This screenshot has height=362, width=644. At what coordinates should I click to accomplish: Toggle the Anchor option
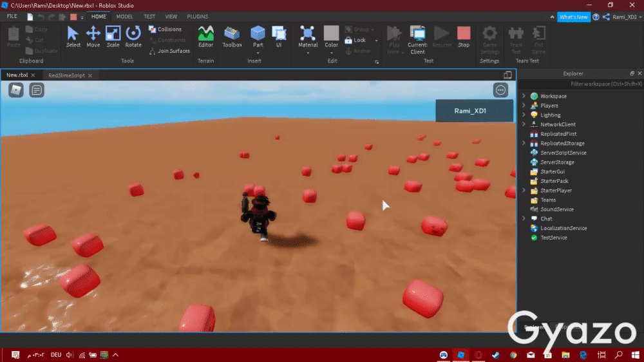pos(358,51)
